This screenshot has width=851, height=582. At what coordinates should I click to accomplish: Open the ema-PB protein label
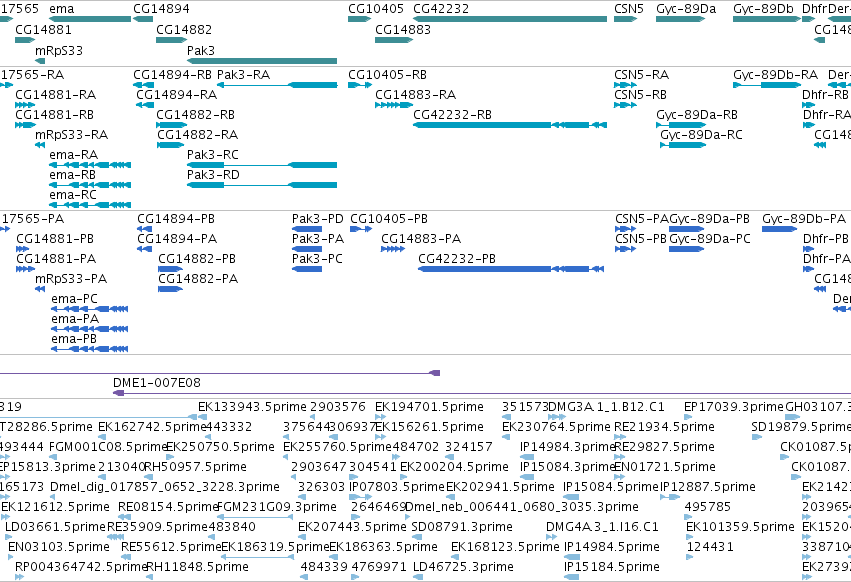click(x=74, y=339)
